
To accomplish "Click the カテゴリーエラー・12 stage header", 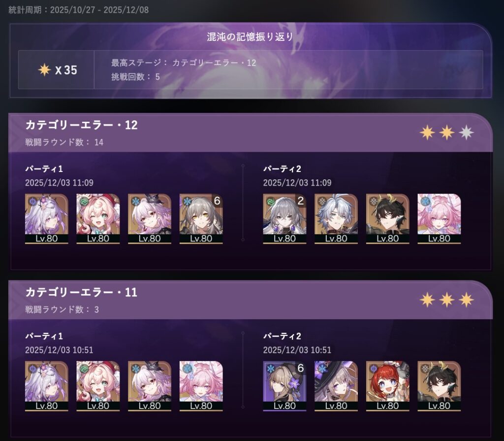I will coord(81,125).
